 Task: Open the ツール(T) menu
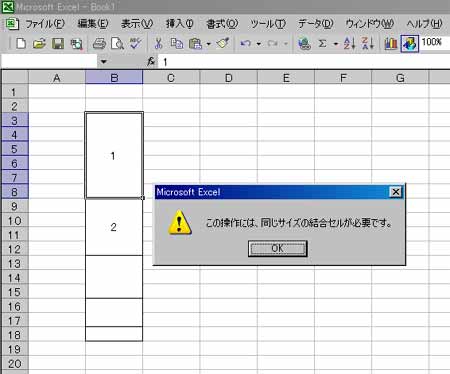click(x=268, y=24)
